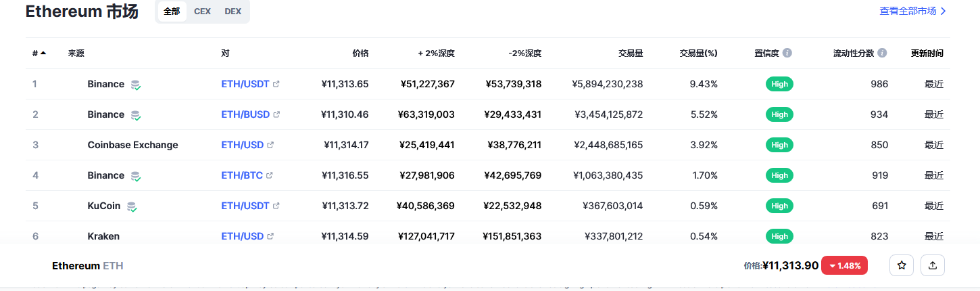
Task: Switch to the DEX tab
Action: 232,12
